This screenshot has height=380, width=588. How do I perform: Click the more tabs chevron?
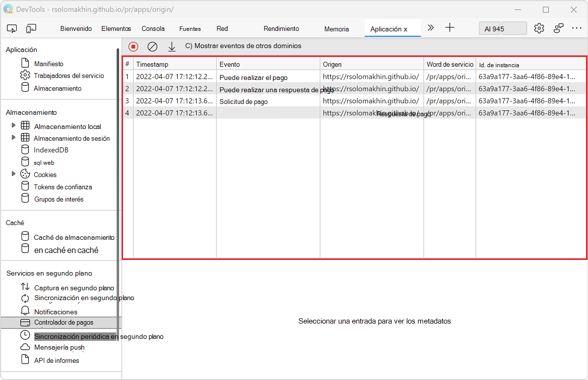[431, 28]
